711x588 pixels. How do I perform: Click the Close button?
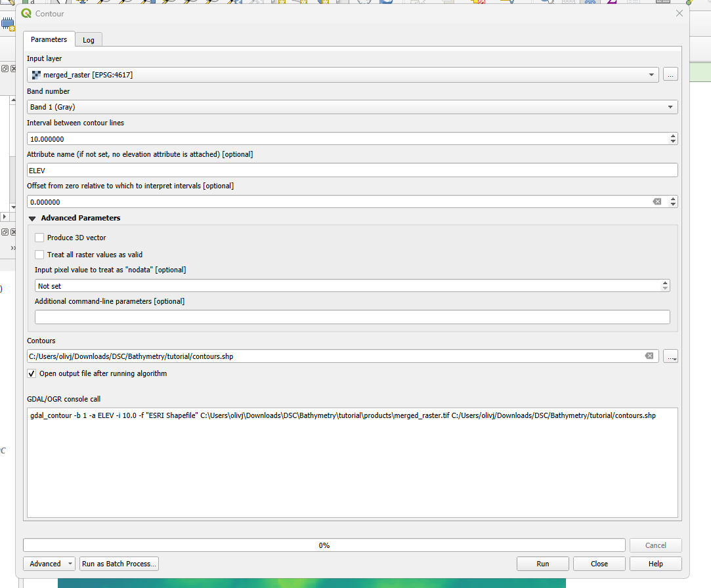coord(599,564)
